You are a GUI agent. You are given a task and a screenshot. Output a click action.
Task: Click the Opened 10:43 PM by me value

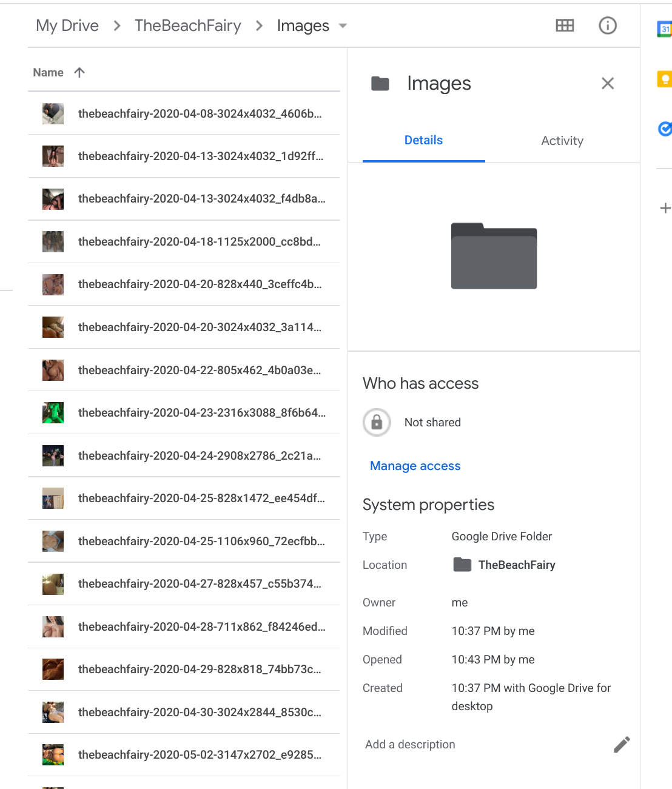click(493, 659)
